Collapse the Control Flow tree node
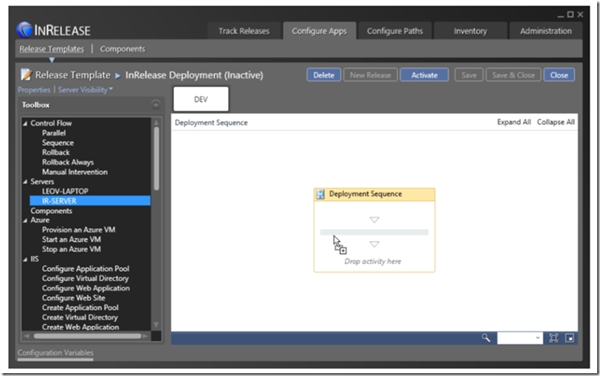 click(x=25, y=123)
